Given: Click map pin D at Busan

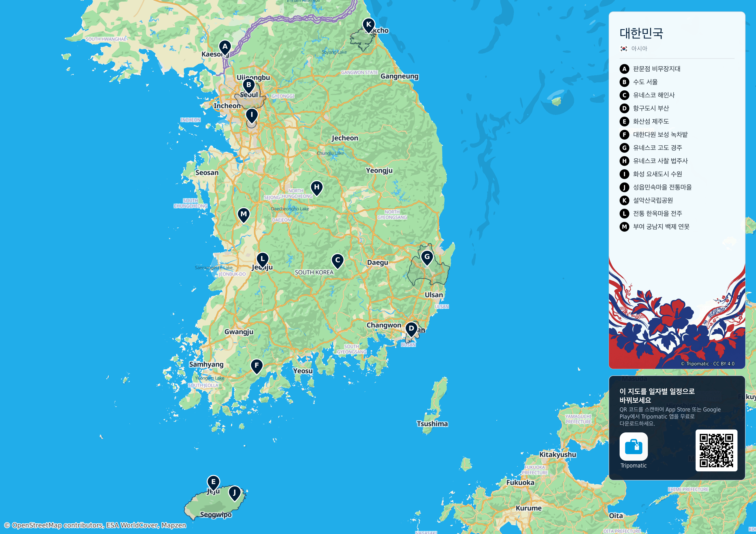Looking at the screenshot, I should [411, 329].
